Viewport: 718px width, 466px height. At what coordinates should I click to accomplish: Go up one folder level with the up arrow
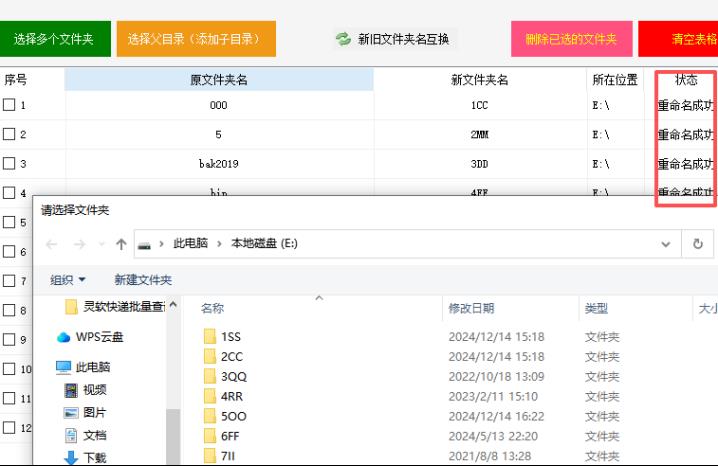click(121, 244)
